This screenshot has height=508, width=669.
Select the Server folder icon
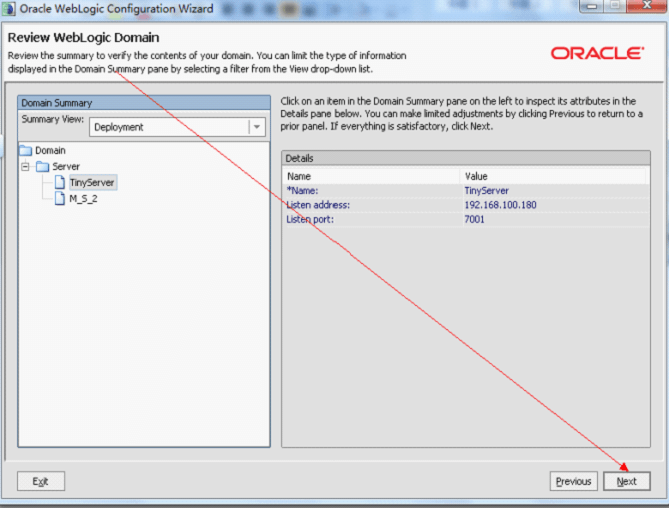pyautogui.click(x=43, y=166)
